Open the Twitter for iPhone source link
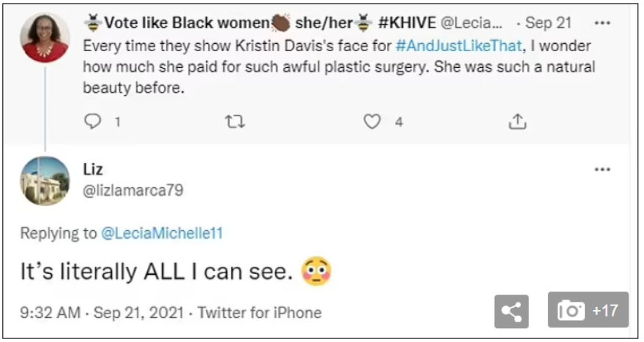This screenshot has width=644, height=342. point(260,313)
